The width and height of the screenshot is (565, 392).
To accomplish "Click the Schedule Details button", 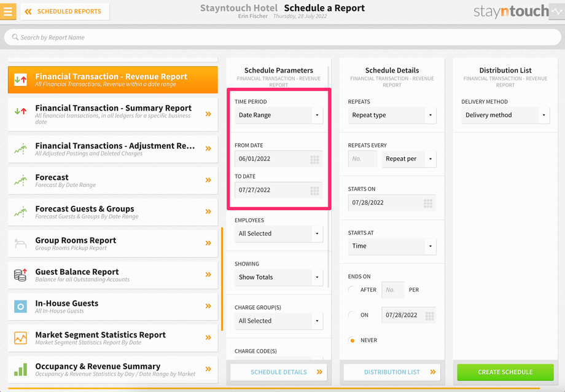I will click(x=279, y=372).
